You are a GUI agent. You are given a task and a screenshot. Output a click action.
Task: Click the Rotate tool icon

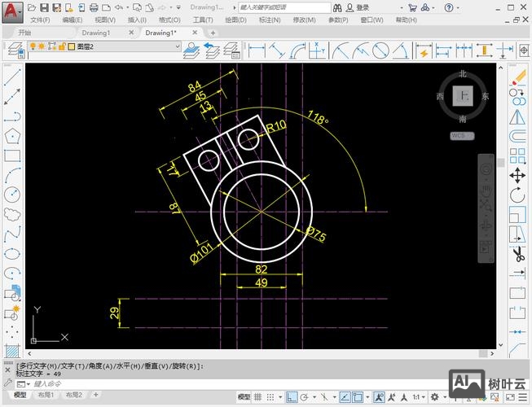[x=517, y=195]
